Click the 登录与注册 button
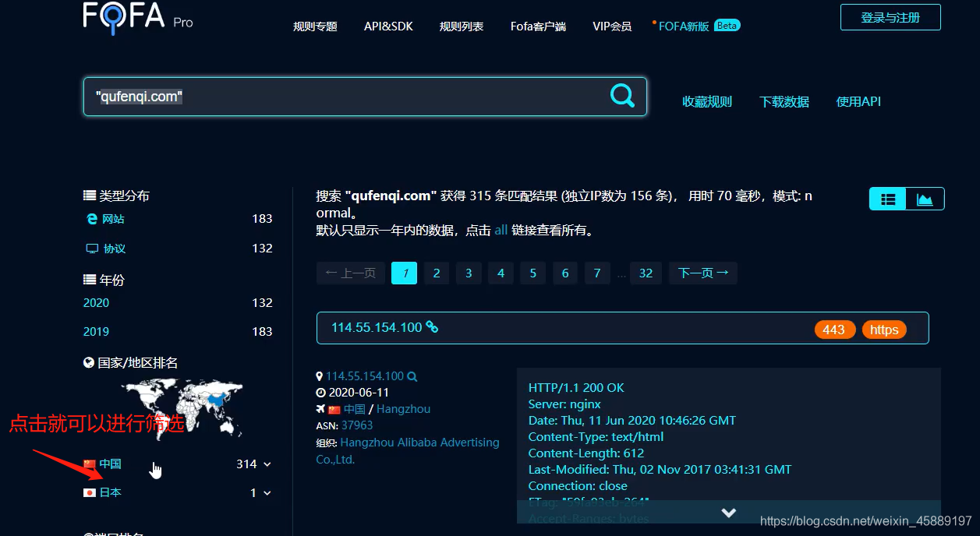The height and width of the screenshot is (536, 980). 890,17
